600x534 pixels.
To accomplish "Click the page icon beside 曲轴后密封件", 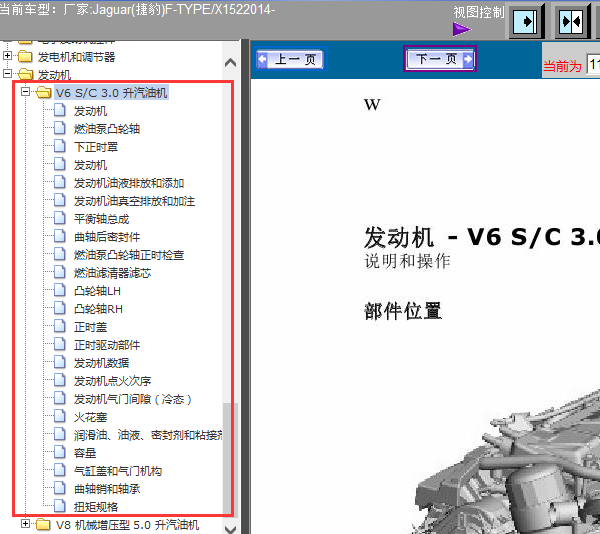I will pos(60,236).
